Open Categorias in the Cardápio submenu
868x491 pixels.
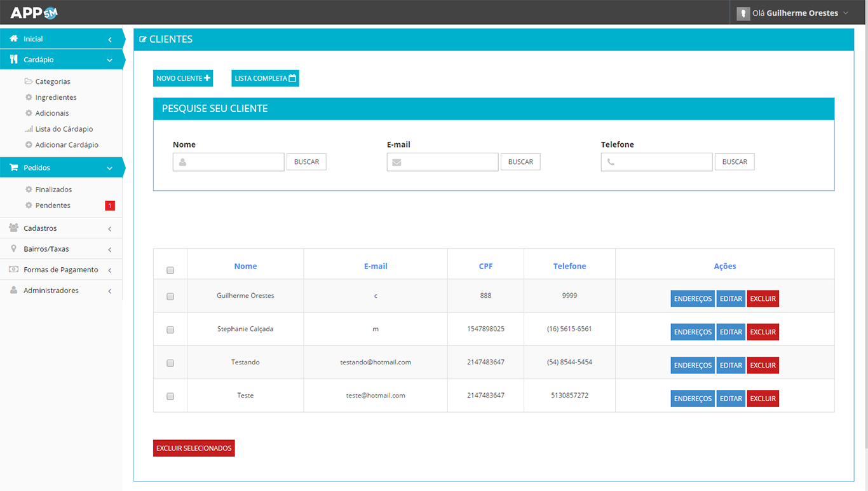[53, 81]
